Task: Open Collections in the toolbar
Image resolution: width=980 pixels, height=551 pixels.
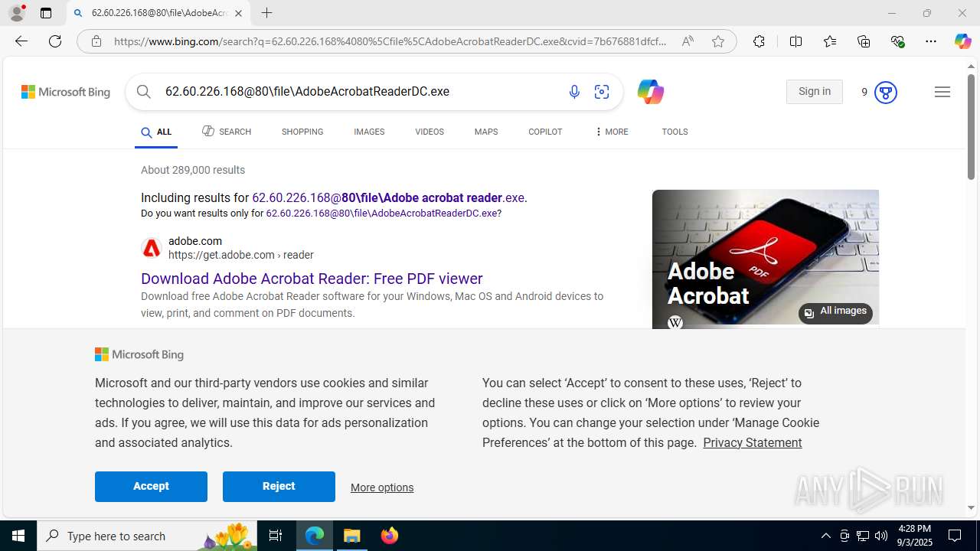Action: point(864,41)
